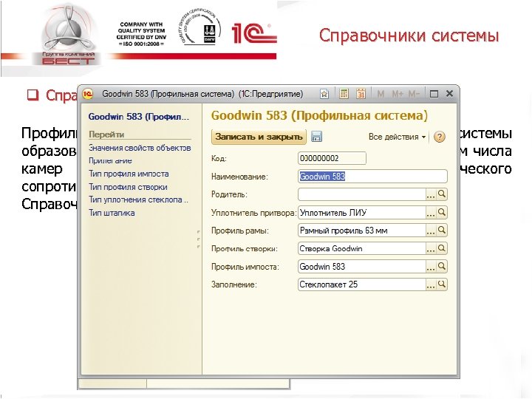Click Записать и закрыть button

tap(259, 137)
